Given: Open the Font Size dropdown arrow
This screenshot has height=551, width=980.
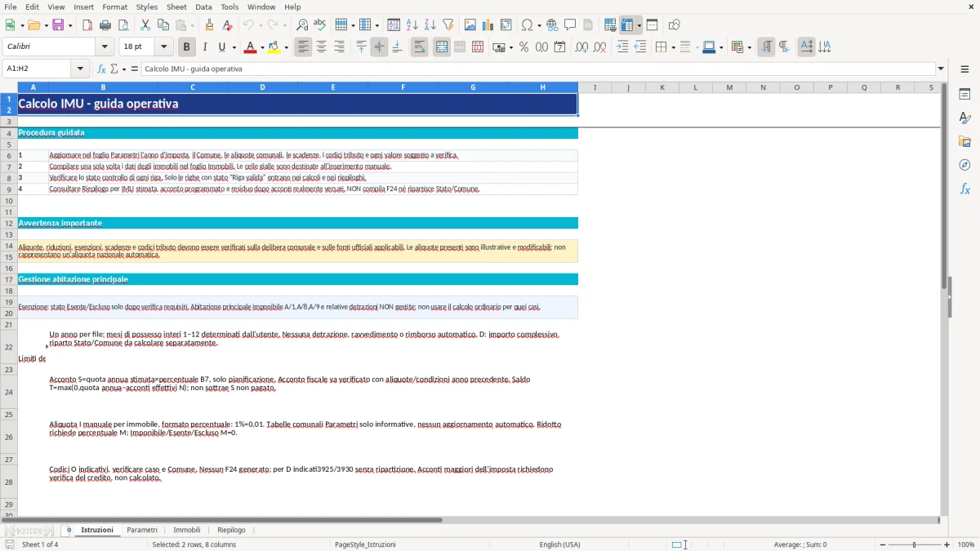Looking at the screenshot, I should pyautogui.click(x=163, y=47).
